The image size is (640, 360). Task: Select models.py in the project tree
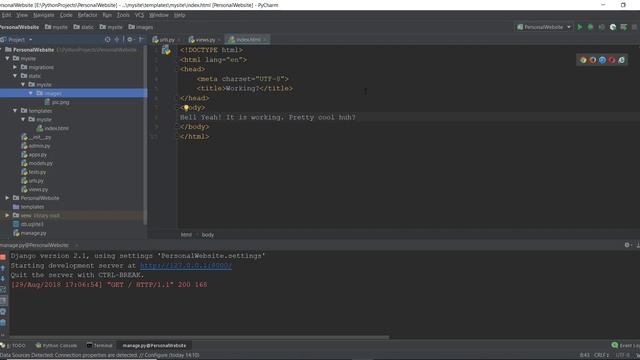[37, 163]
